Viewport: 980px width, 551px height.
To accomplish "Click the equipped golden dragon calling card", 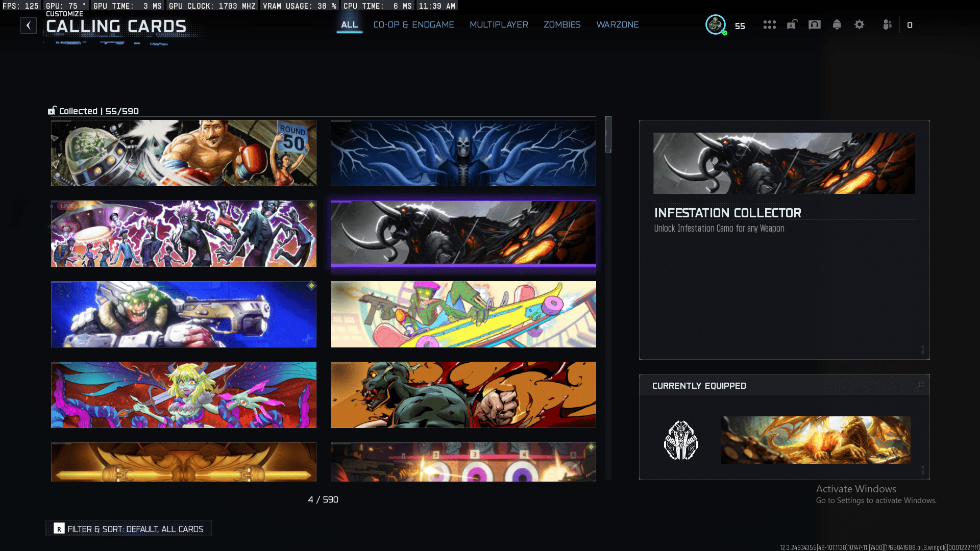I will tap(816, 440).
